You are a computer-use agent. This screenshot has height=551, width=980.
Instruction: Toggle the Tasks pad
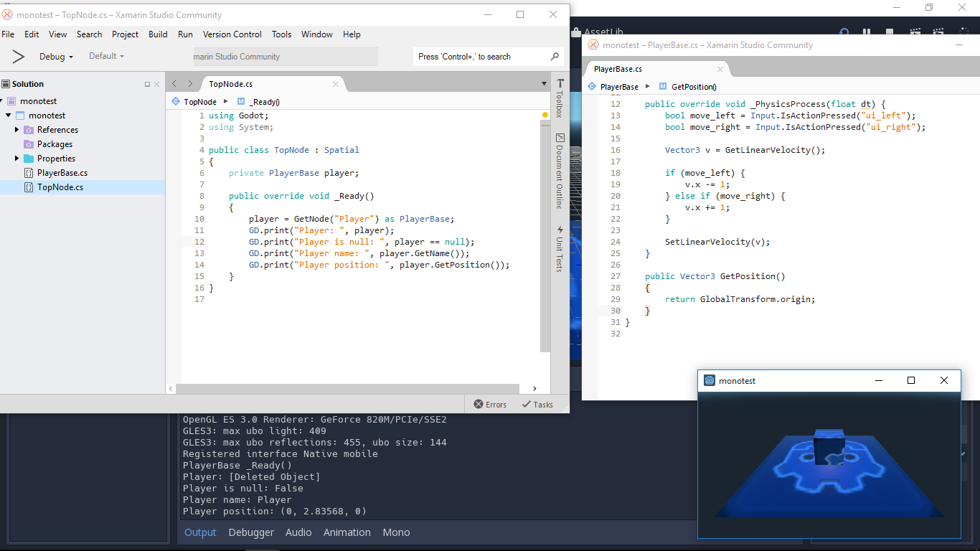pyautogui.click(x=537, y=404)
